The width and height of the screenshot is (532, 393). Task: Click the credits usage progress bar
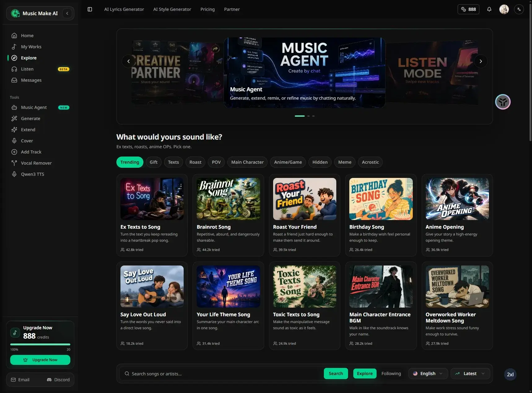(x=40, y=344)
